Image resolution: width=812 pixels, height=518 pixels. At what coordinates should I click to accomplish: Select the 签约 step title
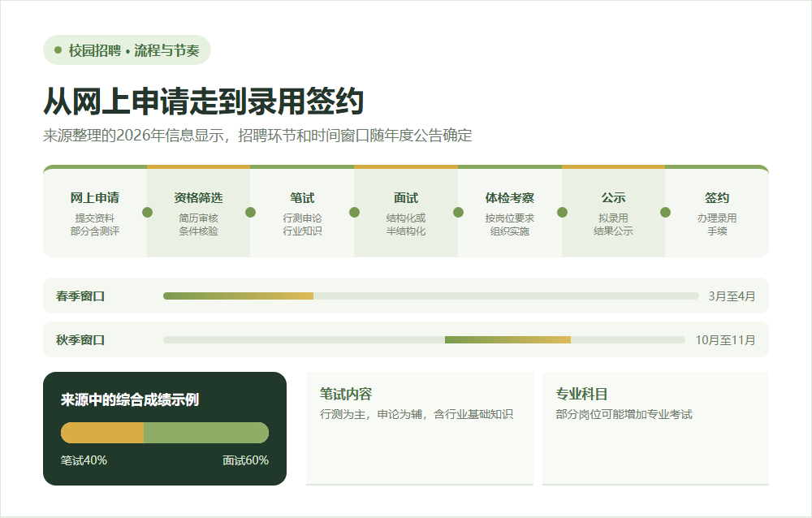pyautogui.click(x=717, y=198)
